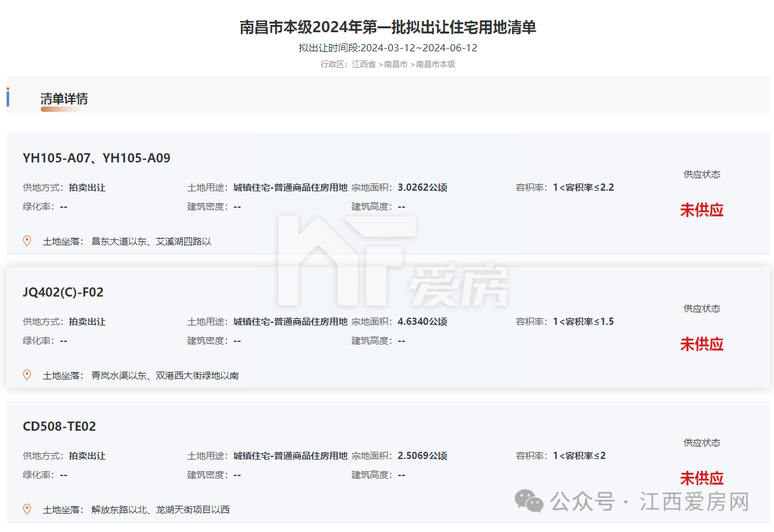774x532 pixels.
Task: Click 供应状态 label in CD508-TE02 card
Action: click(702, 443)
